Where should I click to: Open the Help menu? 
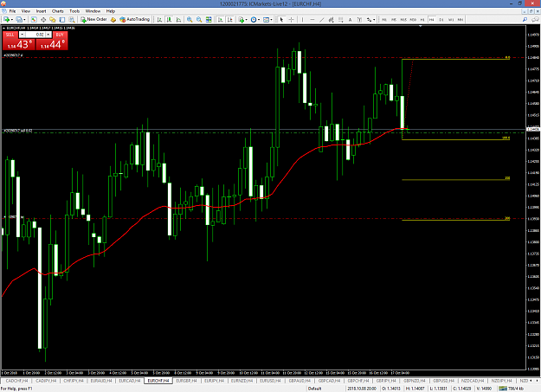(111, 11)
